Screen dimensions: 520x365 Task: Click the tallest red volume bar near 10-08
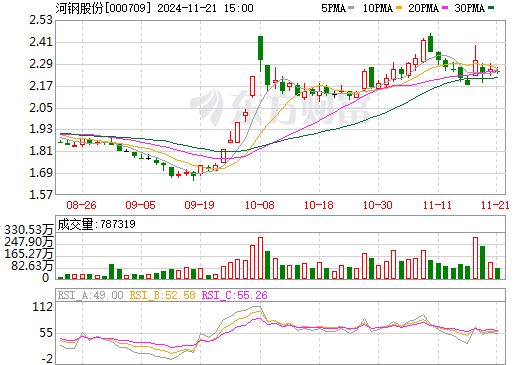coord(260,258)
